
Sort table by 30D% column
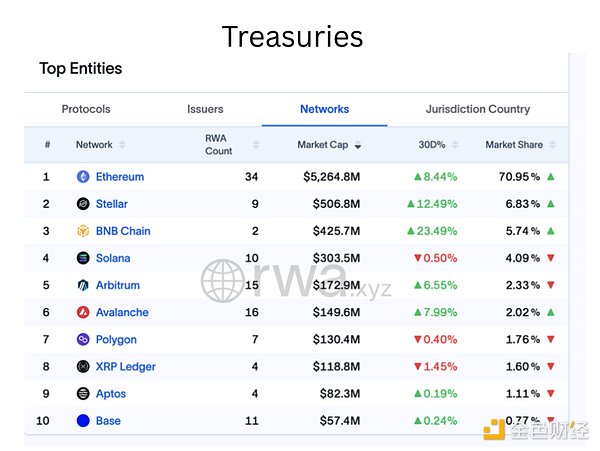(433, 145)
